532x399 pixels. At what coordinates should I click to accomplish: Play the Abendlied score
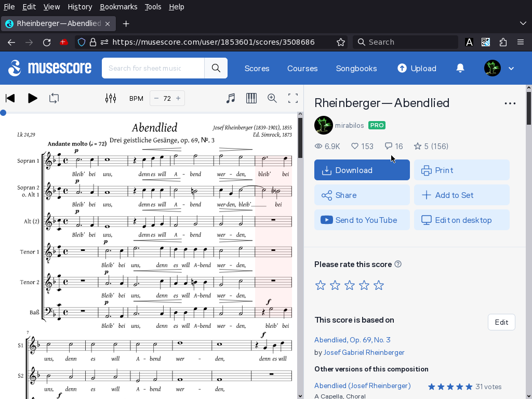coord(33,98)
